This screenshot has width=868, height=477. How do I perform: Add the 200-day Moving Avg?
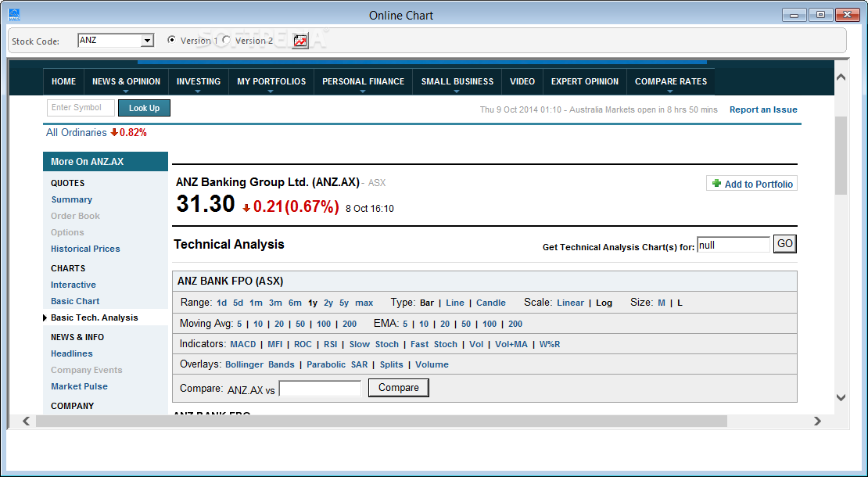(x=350, y=325)
